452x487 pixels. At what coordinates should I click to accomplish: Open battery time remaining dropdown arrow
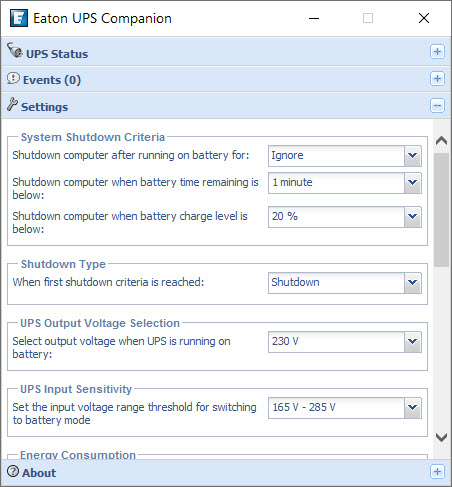(x=413, y=183)
